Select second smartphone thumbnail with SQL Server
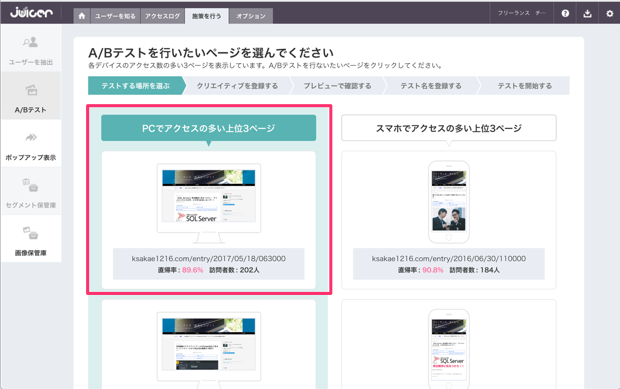 (449, 349)
